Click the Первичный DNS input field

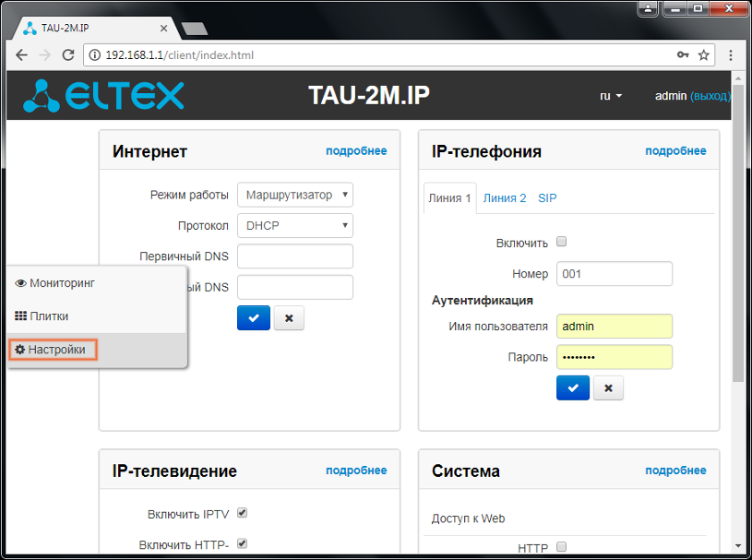[295, 256]
